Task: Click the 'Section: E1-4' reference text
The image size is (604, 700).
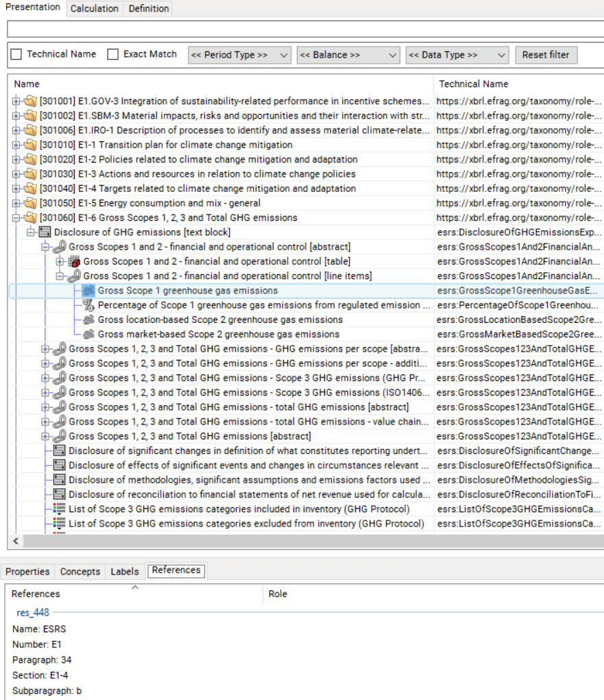Action: click(x=40, y=675)
